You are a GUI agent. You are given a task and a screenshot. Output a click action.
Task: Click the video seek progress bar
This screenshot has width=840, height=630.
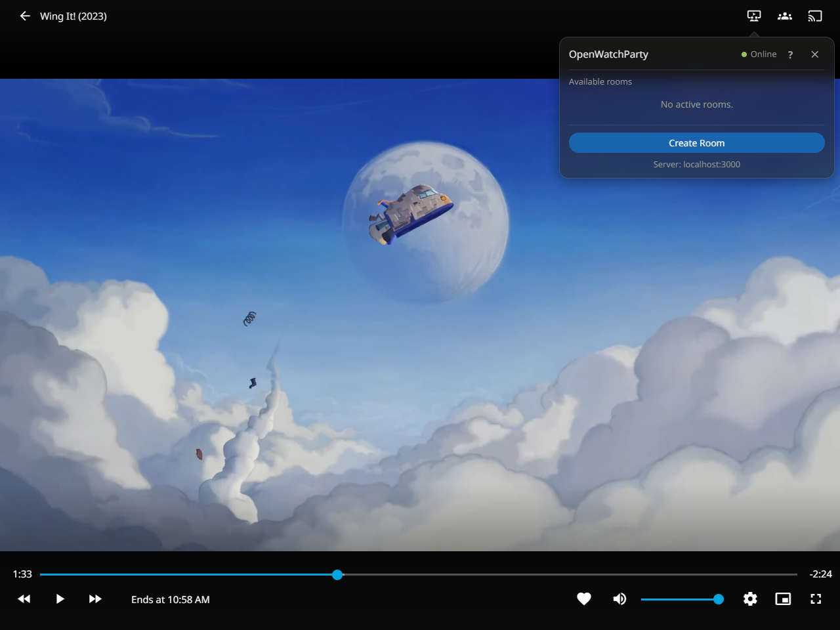click(x=419, y=574)
